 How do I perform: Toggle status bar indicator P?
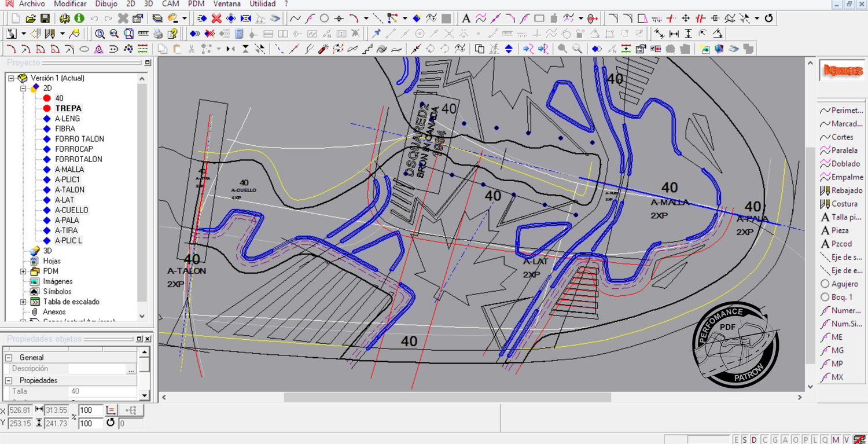pyautogui.click(x=805, y=439)
